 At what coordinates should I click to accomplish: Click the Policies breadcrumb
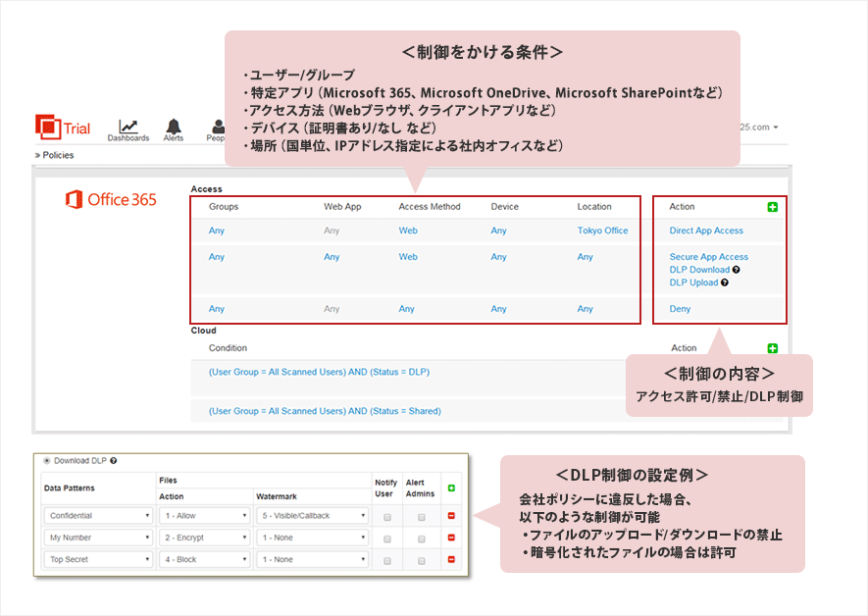58,155
